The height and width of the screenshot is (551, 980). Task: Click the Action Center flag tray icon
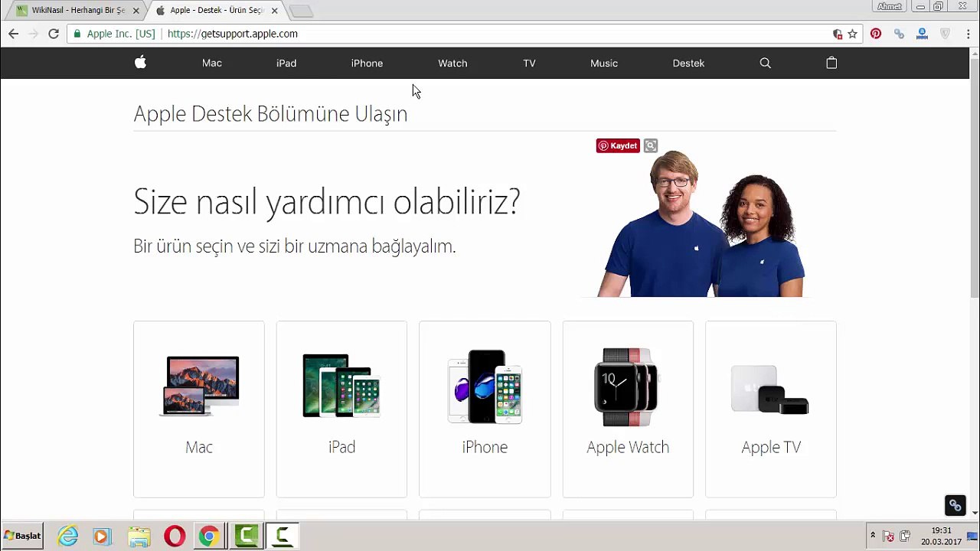point(889,536)
